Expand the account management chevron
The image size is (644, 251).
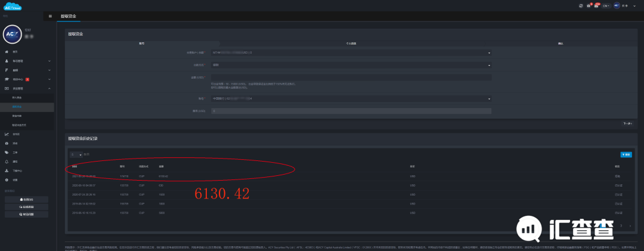(49, 61)
